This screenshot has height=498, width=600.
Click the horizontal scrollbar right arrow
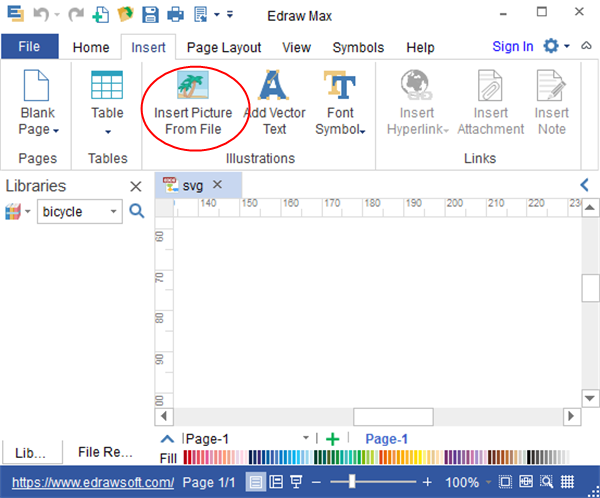[x=572, y=416]
